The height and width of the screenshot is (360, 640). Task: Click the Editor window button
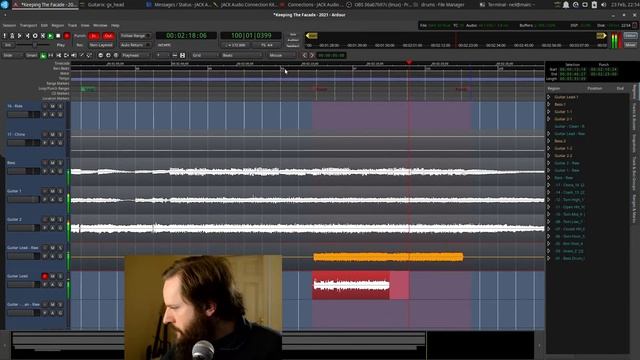pos(630,36)
